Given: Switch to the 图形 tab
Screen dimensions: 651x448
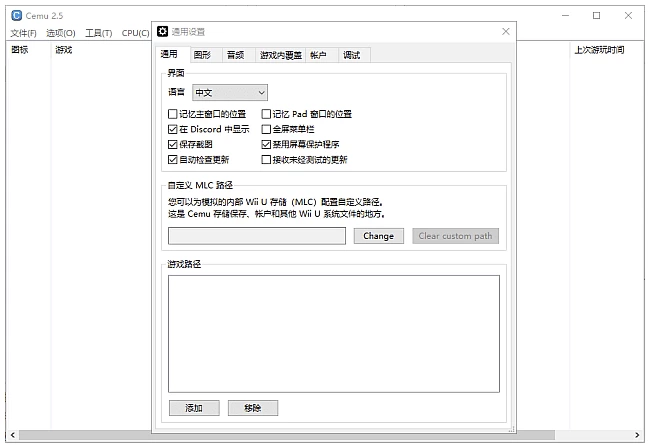Looking at the screenshot, I should coord(202,55).
